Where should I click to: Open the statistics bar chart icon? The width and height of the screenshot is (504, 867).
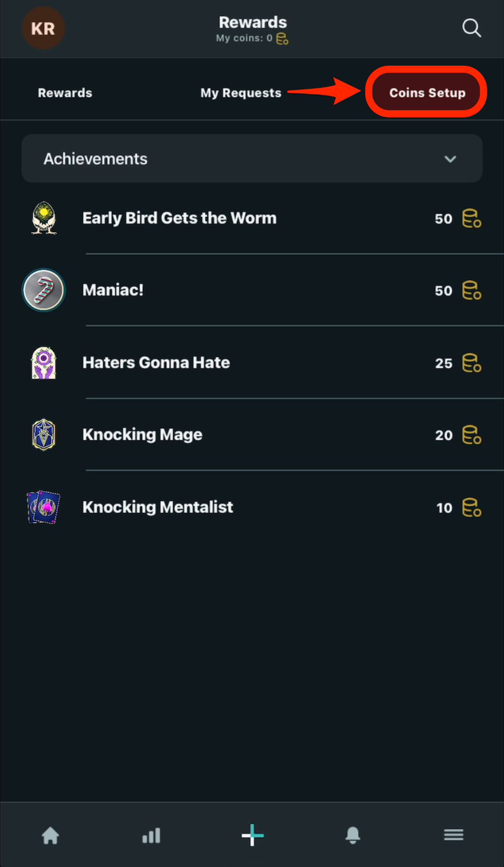(x=151, y=835)
